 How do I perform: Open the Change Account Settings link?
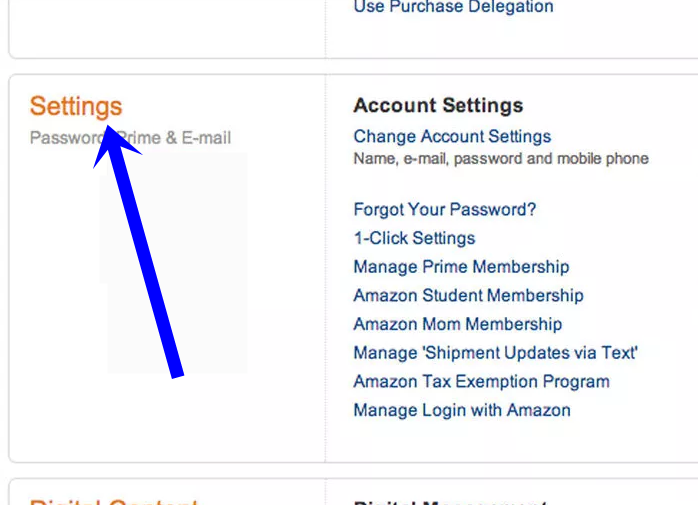point(452,136)
